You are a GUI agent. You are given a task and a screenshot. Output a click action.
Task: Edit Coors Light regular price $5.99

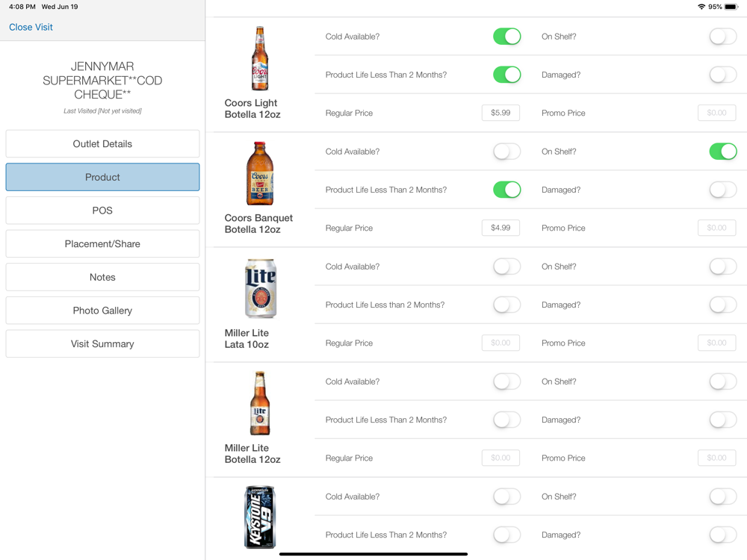click(x=500, y=113)
